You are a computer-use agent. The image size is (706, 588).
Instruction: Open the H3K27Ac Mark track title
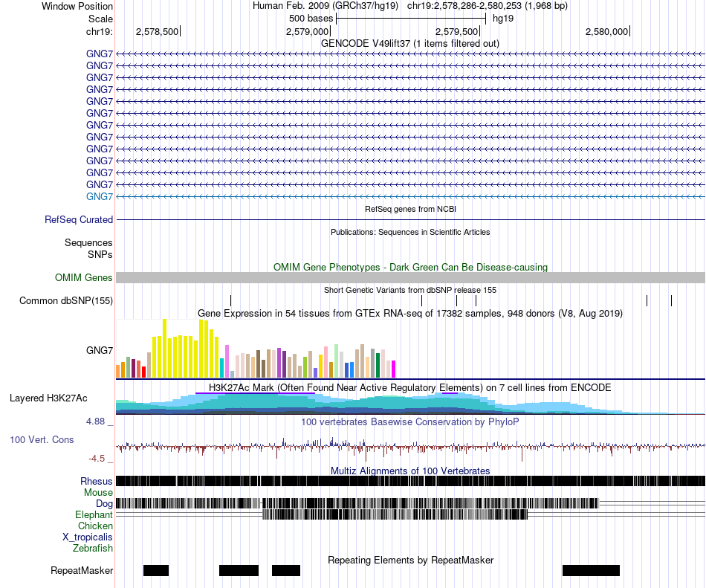pos(410,387)
